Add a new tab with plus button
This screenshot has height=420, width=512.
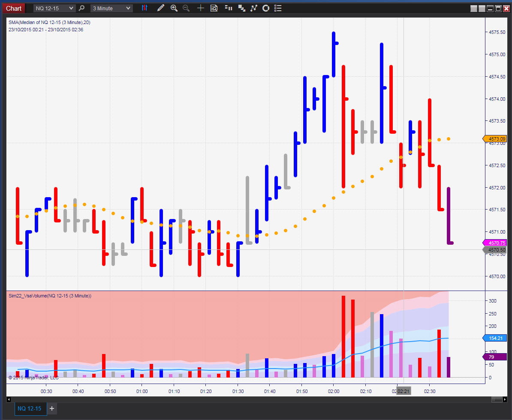coord(51,408)
